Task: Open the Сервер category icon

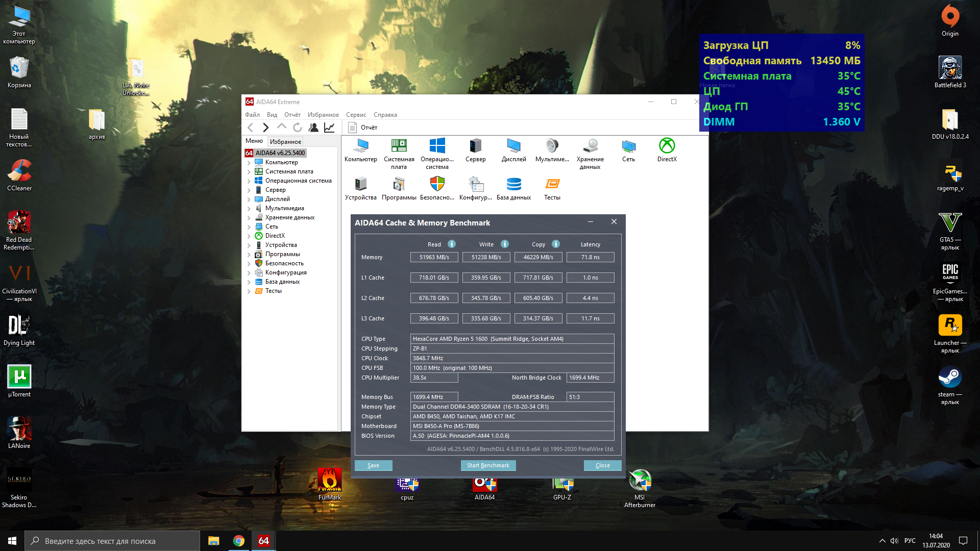Action: coord(476,151)
